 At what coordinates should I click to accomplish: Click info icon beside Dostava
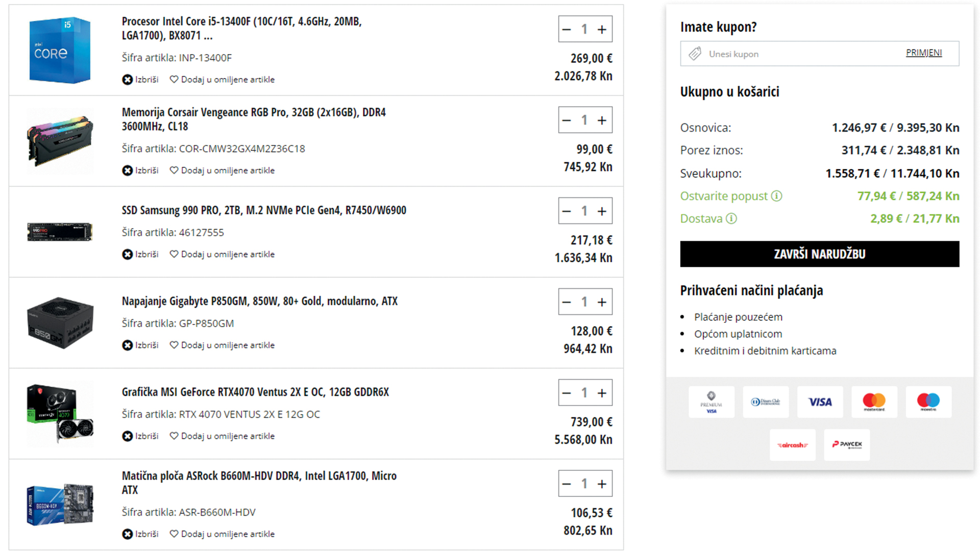coord(731,219)
